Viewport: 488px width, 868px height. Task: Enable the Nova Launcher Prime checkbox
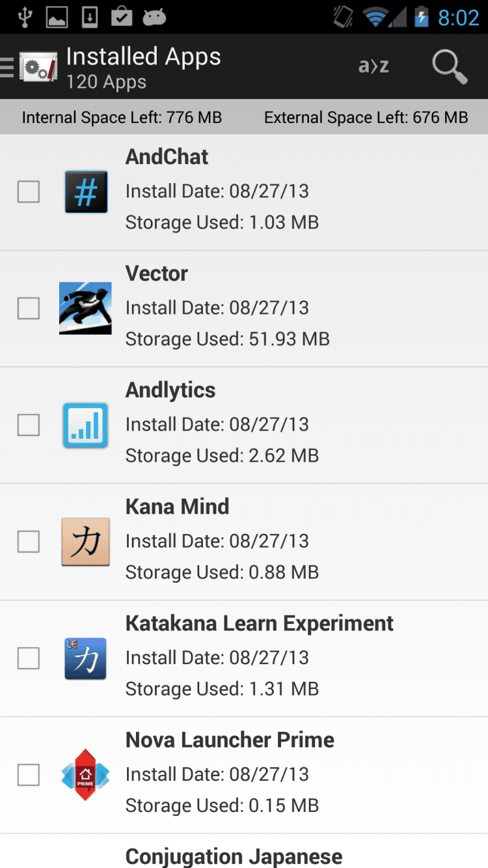click(x=29, y=775)
